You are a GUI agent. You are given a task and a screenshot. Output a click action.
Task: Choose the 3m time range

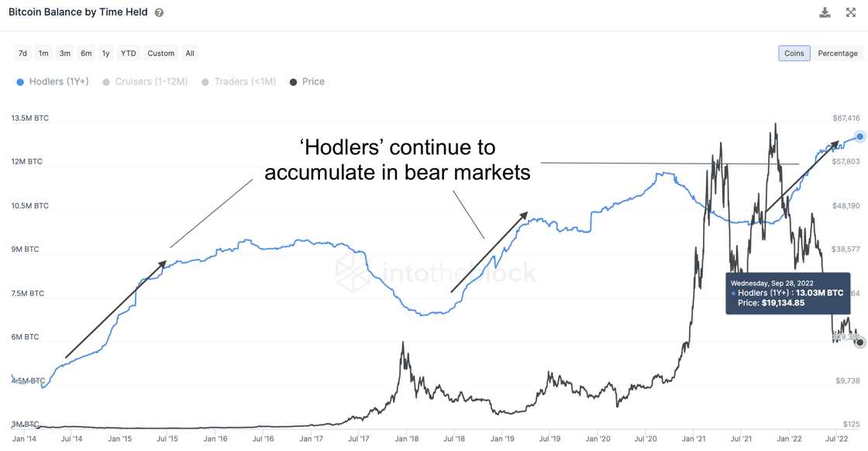[x=65, y=53]
